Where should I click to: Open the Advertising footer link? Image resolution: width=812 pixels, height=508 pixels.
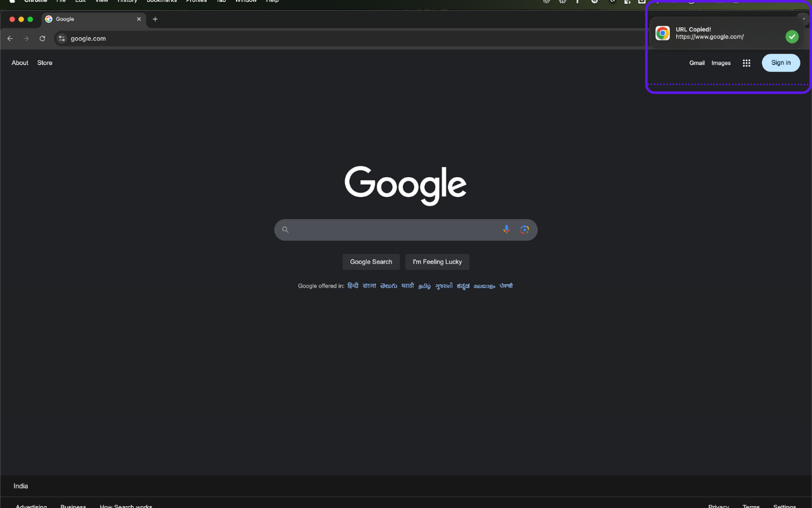click(32, 506)
